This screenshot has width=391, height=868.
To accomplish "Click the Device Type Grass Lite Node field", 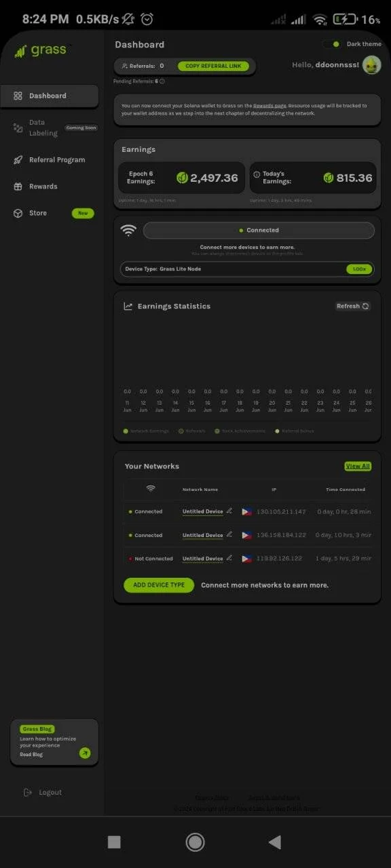I will pyautogui.click(x=247, y=269).
